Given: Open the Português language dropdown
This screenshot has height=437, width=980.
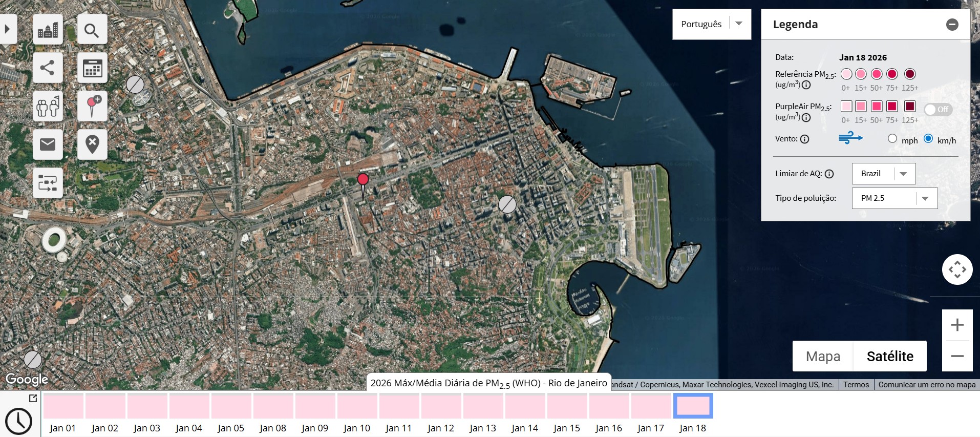Looking at the screenshot, I should coord(712,24).
